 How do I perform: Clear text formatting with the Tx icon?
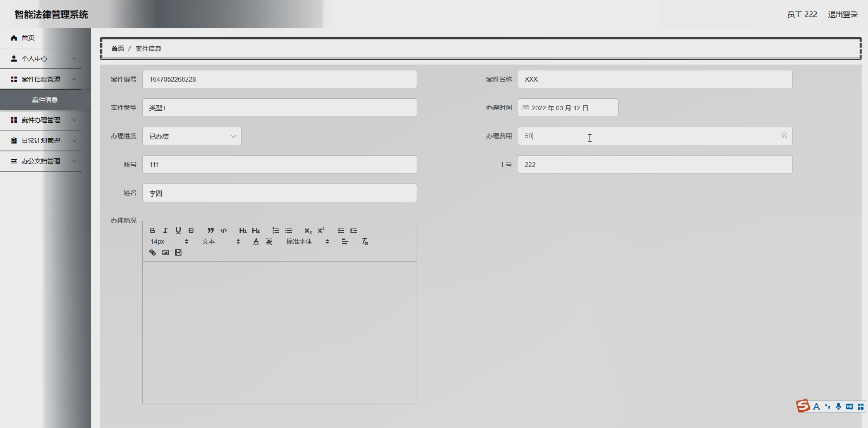pyautogui.click(x=365, y=241)
